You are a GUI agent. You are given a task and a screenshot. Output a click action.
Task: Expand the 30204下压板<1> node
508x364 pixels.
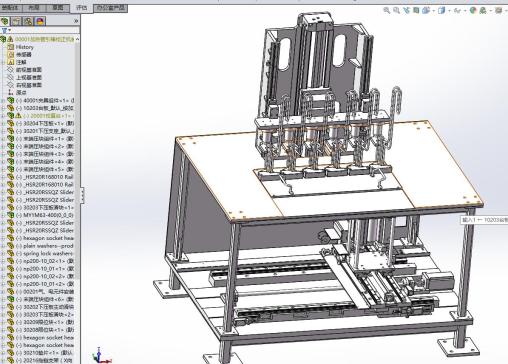pyautogui.click(x=3, y=123)
